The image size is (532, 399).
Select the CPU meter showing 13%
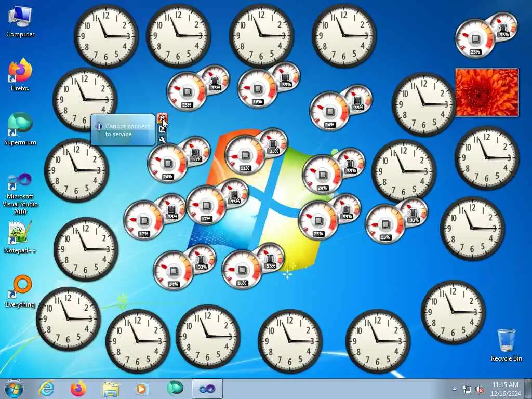[385, 224]
